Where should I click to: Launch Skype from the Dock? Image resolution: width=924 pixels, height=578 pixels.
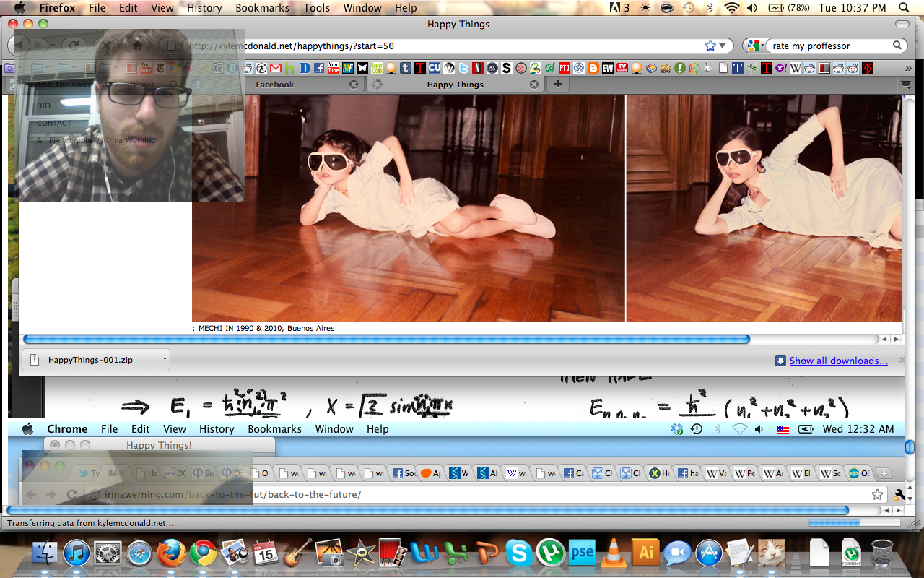tap(518, 553)
